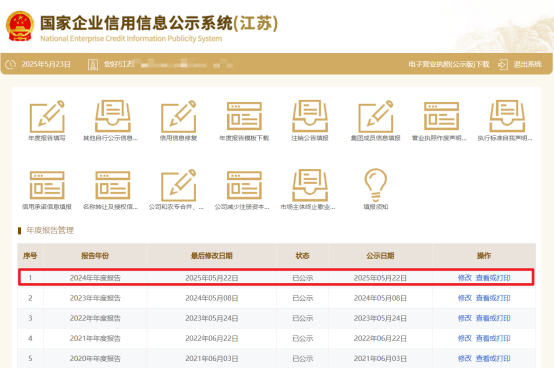The width and height of the screenshot is (554, 368).
Task: Open the 填报须知 lightbulb icon
Action: (376, 184)
